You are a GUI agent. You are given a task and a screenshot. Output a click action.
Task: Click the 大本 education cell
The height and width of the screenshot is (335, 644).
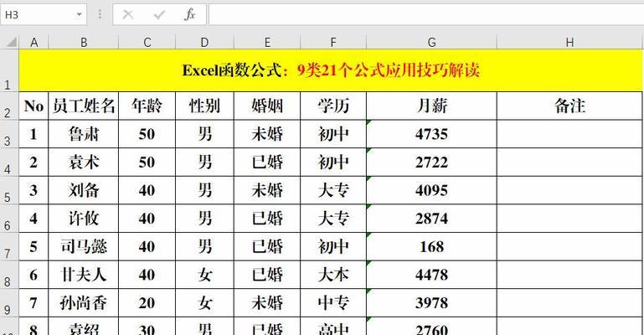coord(333,275)
